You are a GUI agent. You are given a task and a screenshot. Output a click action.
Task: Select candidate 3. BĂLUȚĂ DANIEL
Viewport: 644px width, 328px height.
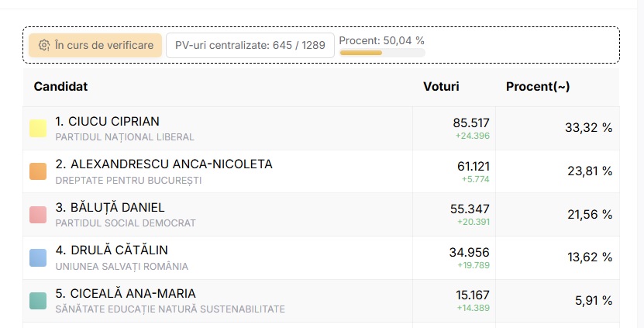point(110,207)
